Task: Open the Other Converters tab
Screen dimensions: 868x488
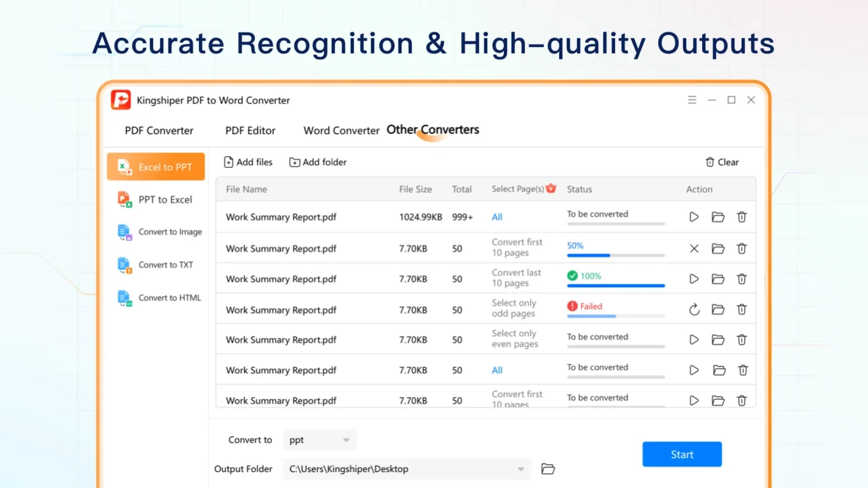Action: [433, 130]
